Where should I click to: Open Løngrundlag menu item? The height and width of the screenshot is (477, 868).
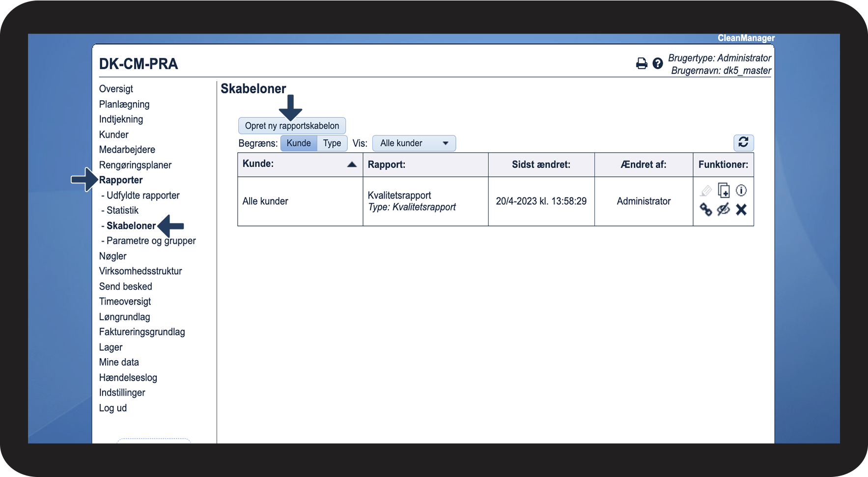pyautogui.click(x=125, y=317)
